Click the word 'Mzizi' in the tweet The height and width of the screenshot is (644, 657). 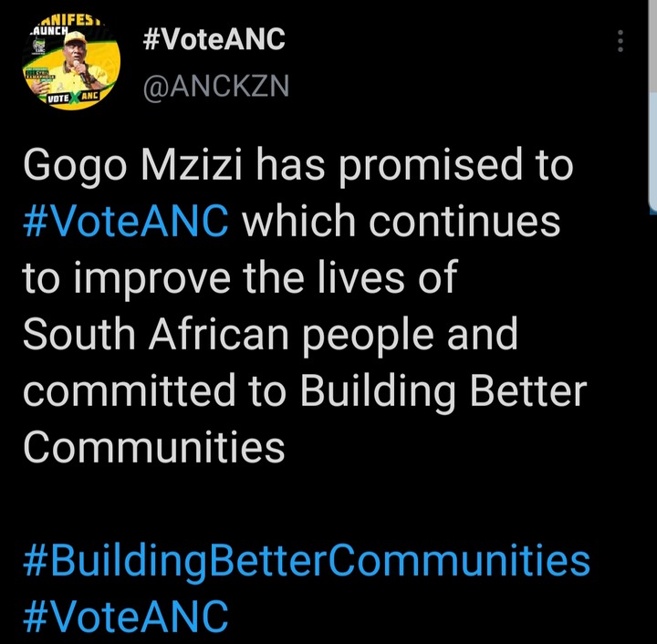[x=192, y=164]
